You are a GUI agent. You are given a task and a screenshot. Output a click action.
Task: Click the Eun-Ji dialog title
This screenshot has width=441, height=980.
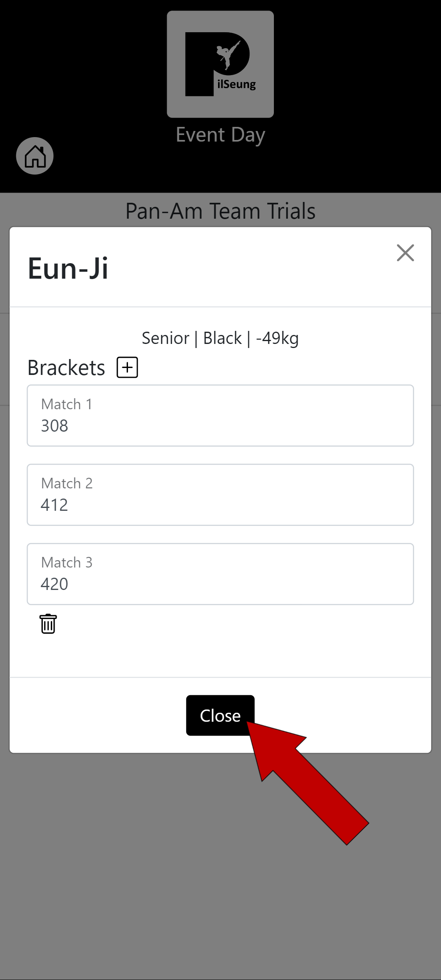point(68,268)
